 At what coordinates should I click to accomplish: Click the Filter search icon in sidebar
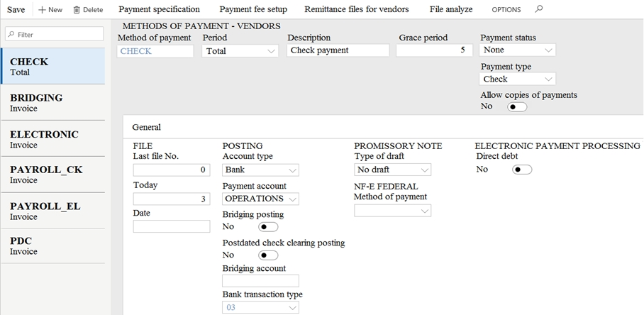pos(11,35)
